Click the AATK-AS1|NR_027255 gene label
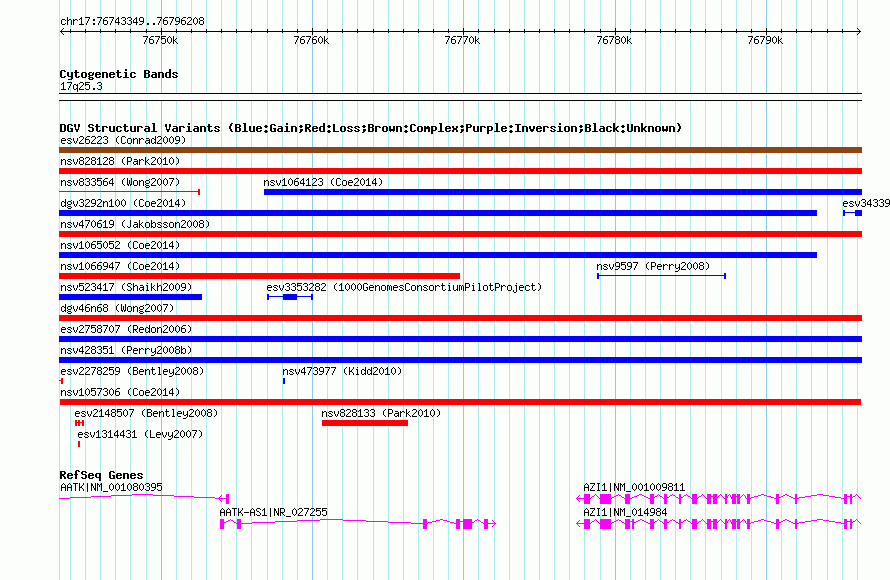Screen dimensions: 890x580 (274, 512)
